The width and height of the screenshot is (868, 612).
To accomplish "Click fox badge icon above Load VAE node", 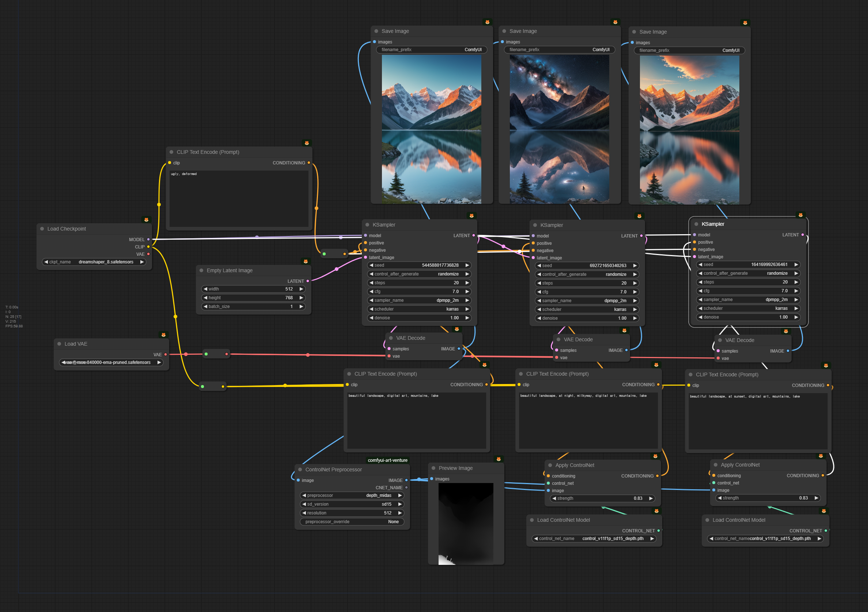I will pos(163,335).
